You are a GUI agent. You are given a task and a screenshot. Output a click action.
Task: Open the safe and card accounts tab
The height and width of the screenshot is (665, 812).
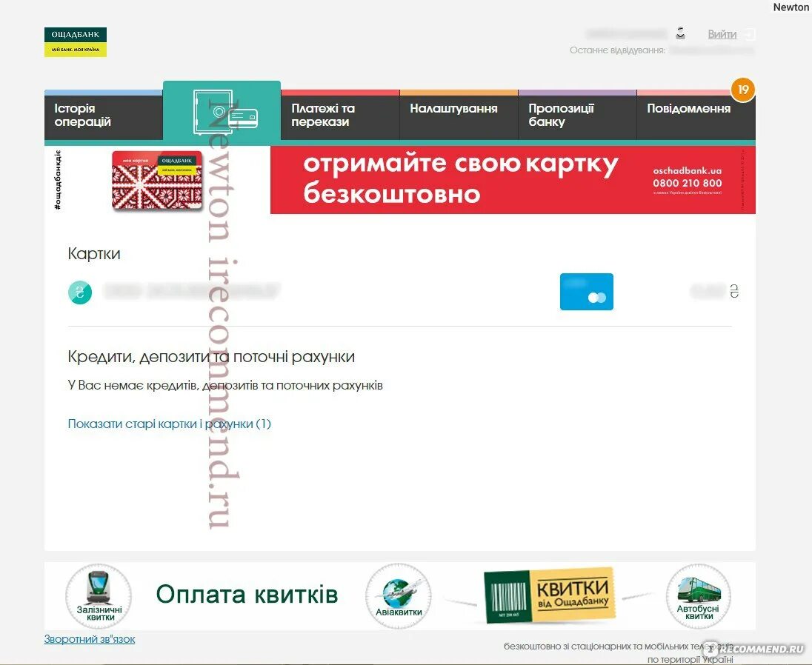(222, 111)
